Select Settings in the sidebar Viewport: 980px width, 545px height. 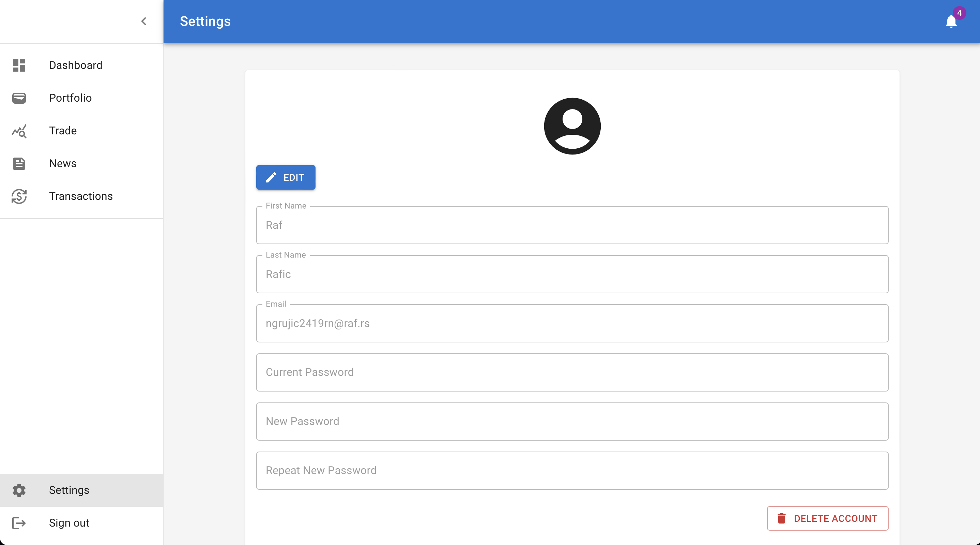click(x=81, y=490)
